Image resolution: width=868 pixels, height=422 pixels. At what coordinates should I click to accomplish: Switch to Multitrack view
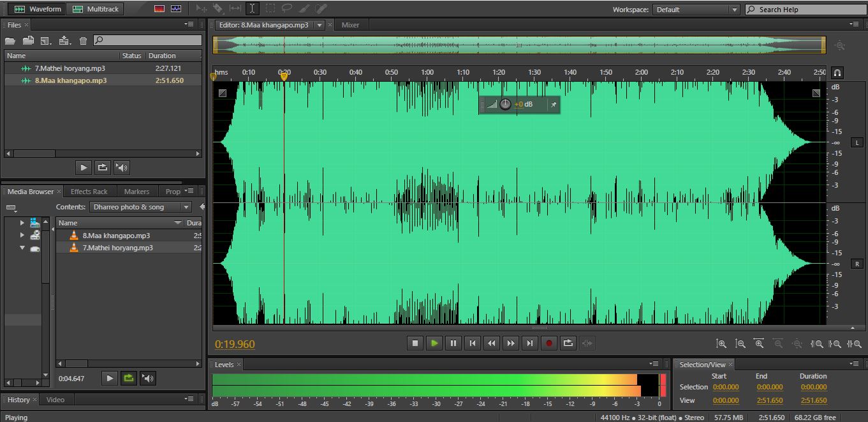96,9
